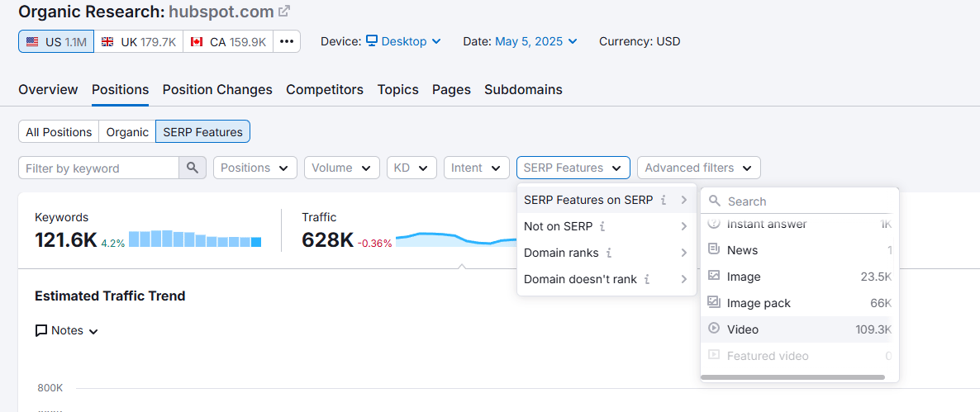Click the Traffic trend sparkline
The height and width of the screenshot is (412, 980).
[x=456, y=239]
